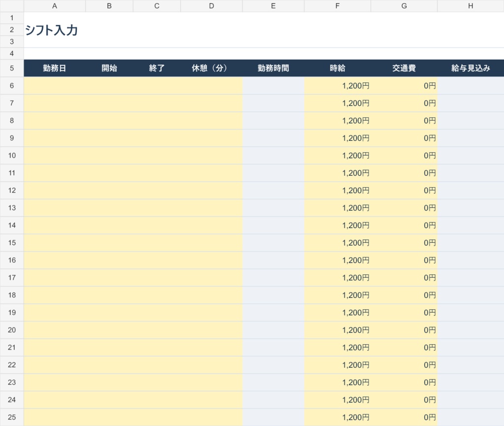Image resolution: width=504 pixels, height=426 pixels.
Task: Click the 休憩（分） header cell
Action: pyautogui.click(x=212, y=68)
